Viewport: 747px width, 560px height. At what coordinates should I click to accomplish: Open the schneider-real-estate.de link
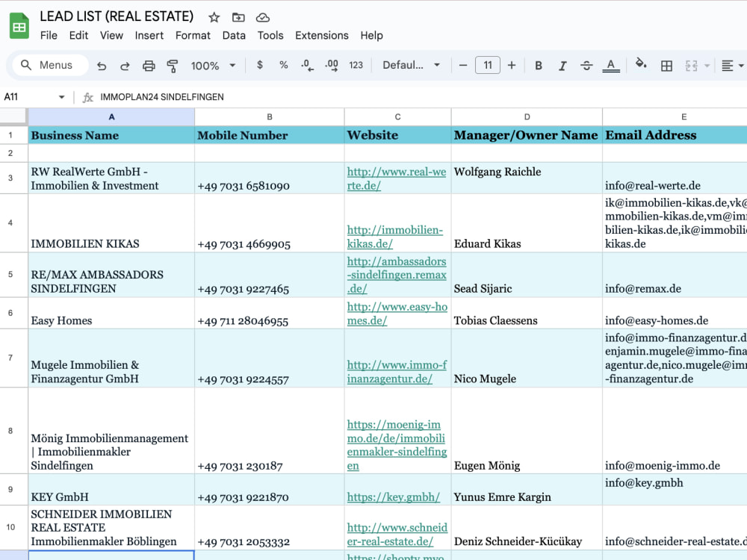[x=397, y=535]
